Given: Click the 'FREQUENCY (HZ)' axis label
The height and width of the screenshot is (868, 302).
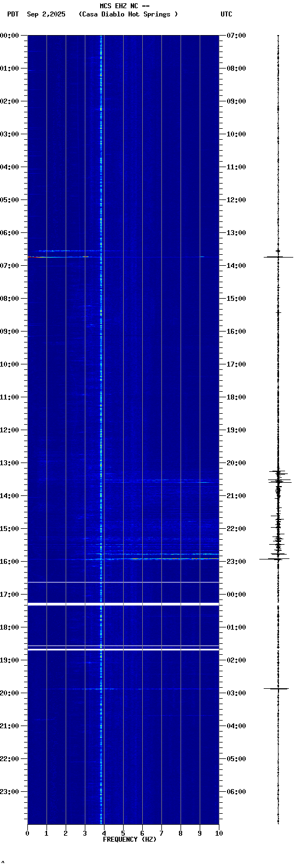Looking at the screenshot, I should 130,840.
